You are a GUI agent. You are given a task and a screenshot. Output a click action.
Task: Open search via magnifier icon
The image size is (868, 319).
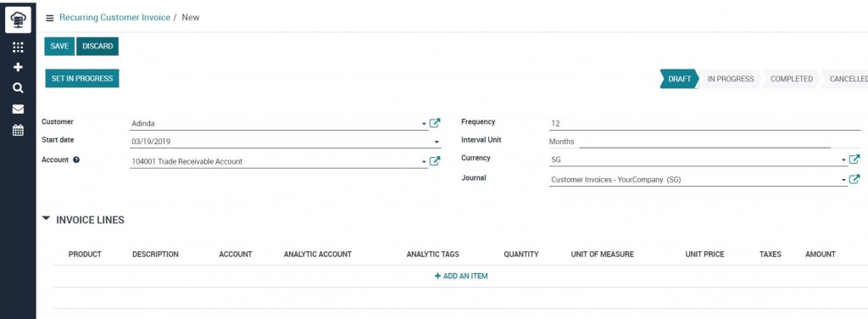tap(18, 88)
